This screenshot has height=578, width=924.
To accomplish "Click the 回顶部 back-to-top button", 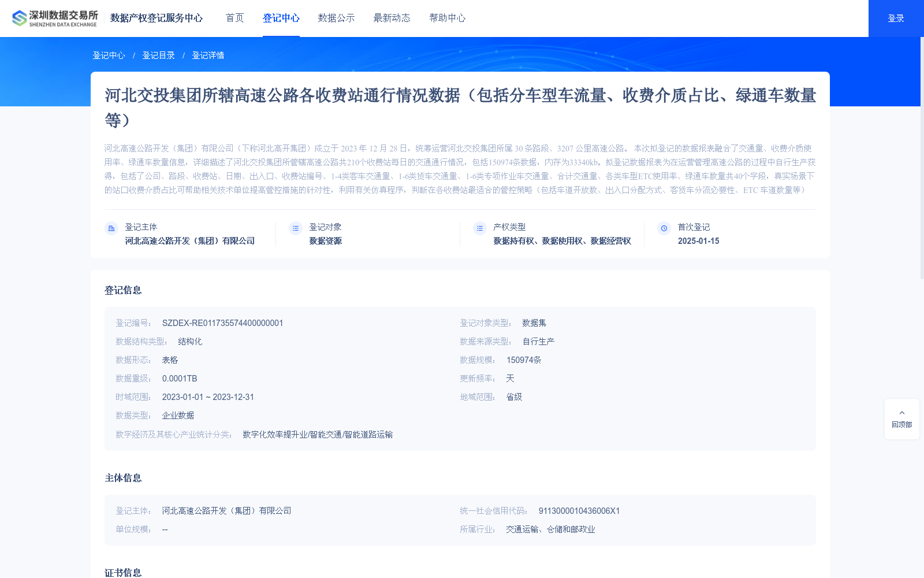I will [x=902, y=419].
